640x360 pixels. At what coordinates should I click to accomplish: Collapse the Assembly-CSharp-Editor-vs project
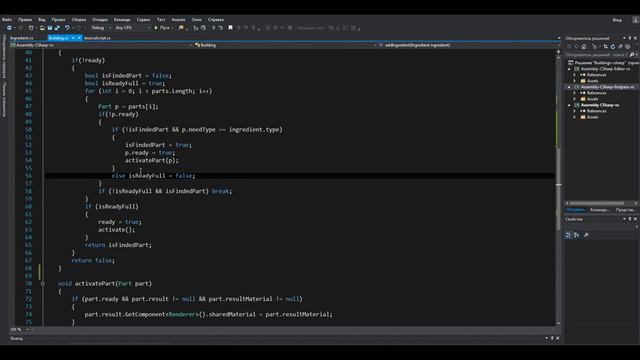coord(569,69)
